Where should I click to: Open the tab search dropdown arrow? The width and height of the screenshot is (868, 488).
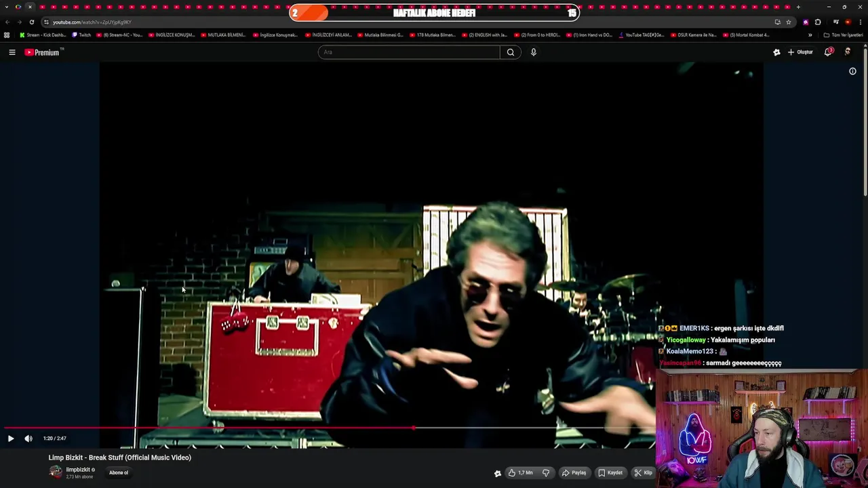(6, 7)
